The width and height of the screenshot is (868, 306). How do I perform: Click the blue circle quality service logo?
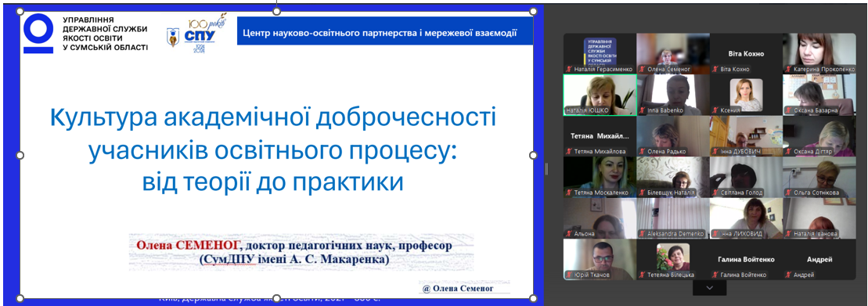[39, 33]
